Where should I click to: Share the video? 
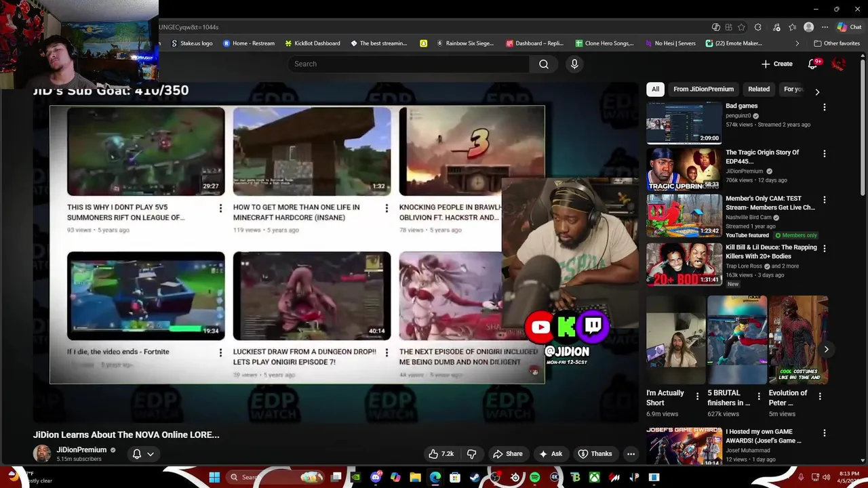508,454
